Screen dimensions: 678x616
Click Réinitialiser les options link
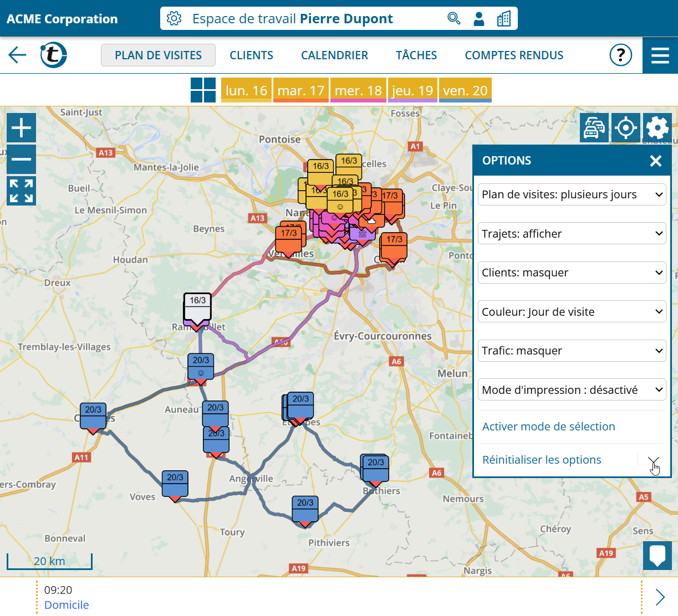(542, 460)
